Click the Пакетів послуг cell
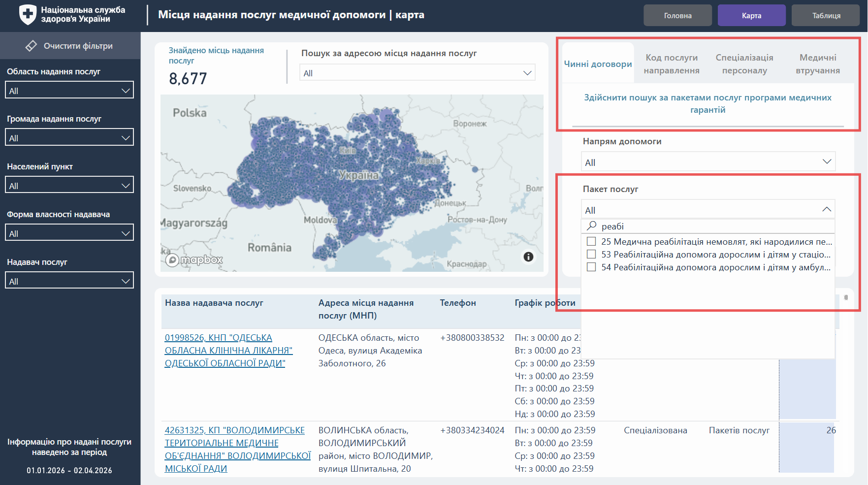Screen dimensions: 868x485 [739, 430]
